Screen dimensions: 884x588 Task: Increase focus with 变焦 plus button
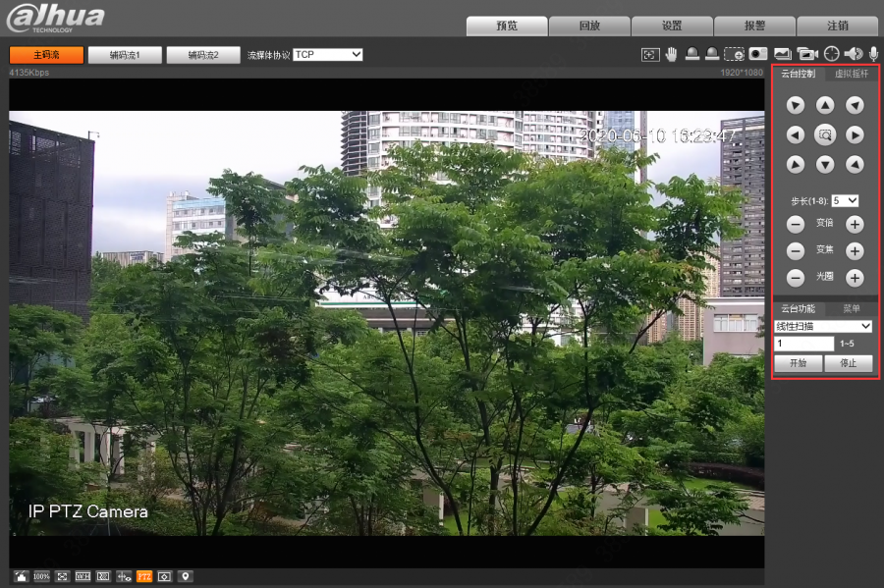[855, 250]
